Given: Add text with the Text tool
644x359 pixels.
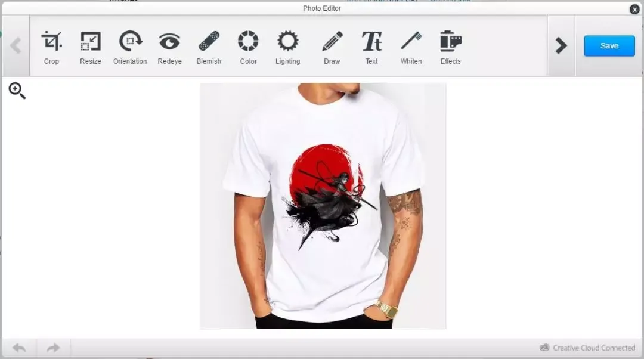Looking at the screenshot, I should 371,48.
